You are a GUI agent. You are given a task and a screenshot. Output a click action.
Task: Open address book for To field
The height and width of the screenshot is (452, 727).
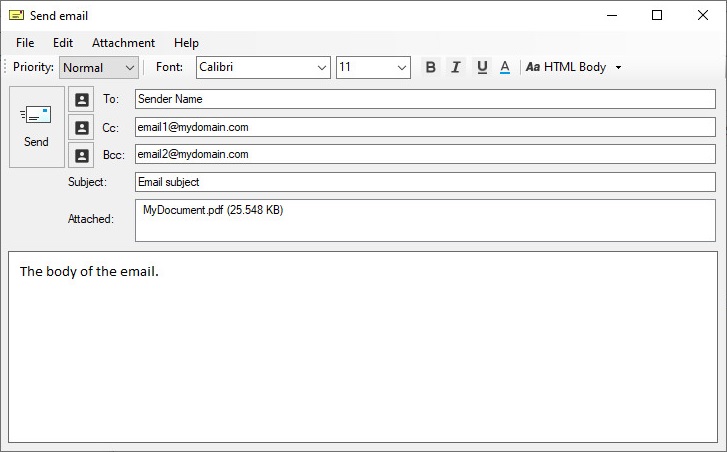coord(82,100)
